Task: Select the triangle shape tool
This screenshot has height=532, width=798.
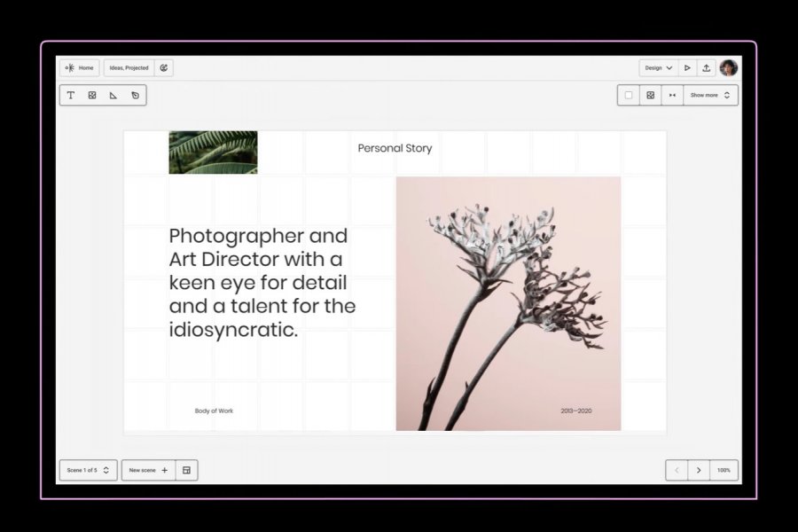Action: click(113, 95)
